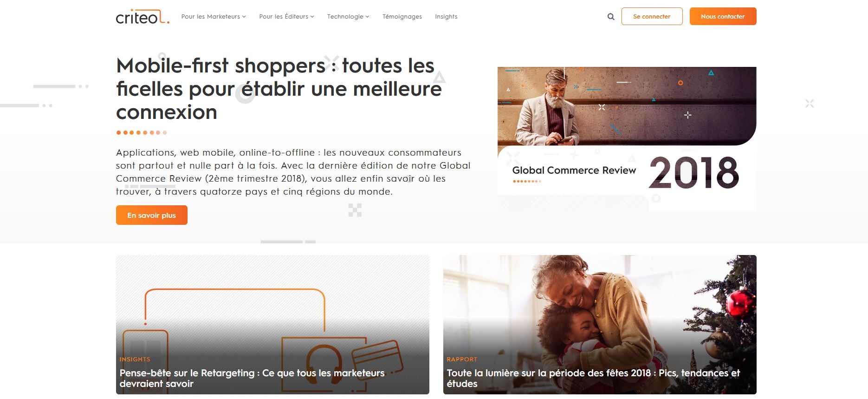
Task: Open the période des fêtes 2018 article
Action: (593, 378)
